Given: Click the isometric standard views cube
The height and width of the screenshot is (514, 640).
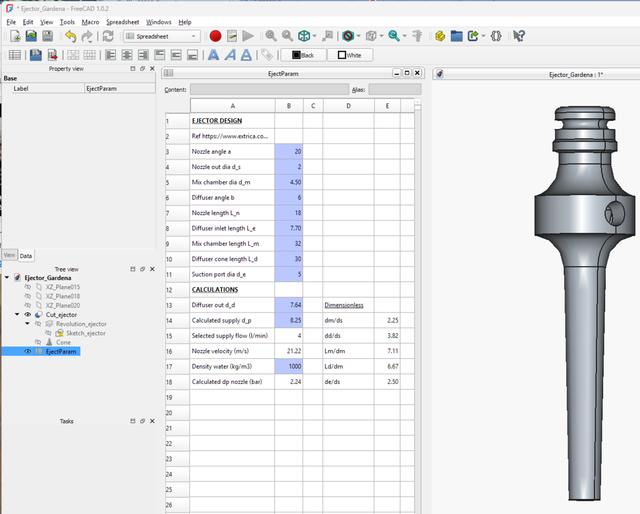Looking at the screenshot, I should 304,36.
